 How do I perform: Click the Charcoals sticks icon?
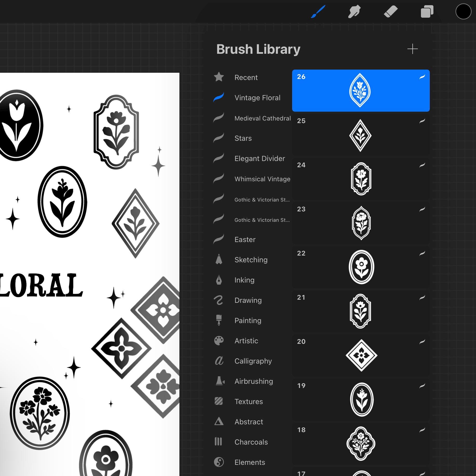[x=218, y=441]
